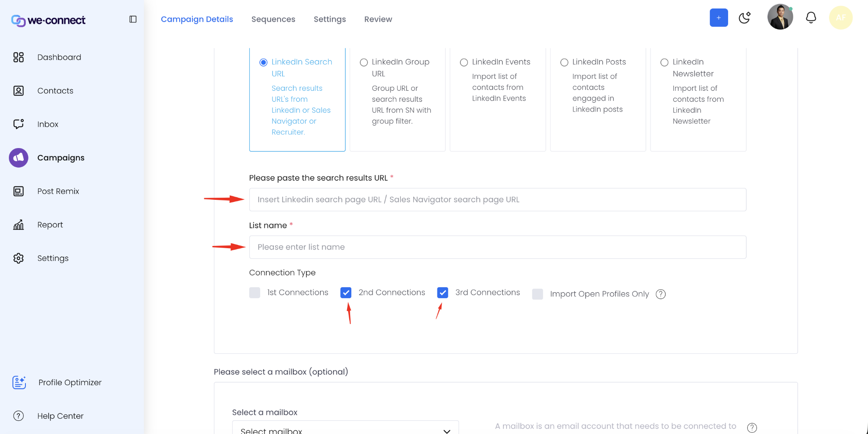Switch to Sequences tab
The image size is (868, 434).
point(273,19)
